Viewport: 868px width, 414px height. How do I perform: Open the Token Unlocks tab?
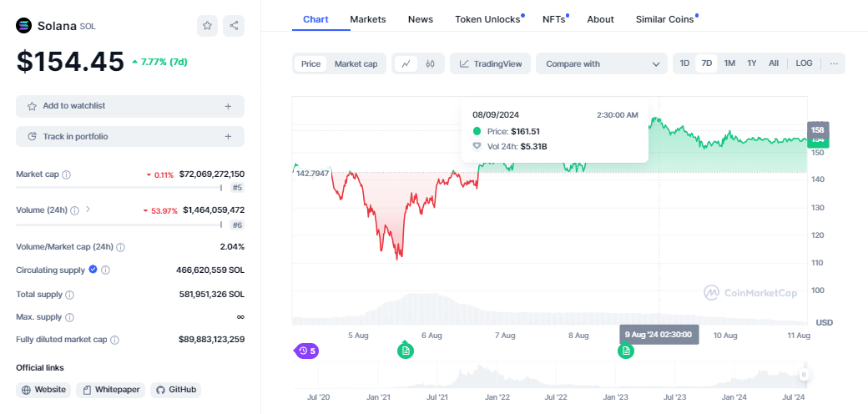pos(487,19)
